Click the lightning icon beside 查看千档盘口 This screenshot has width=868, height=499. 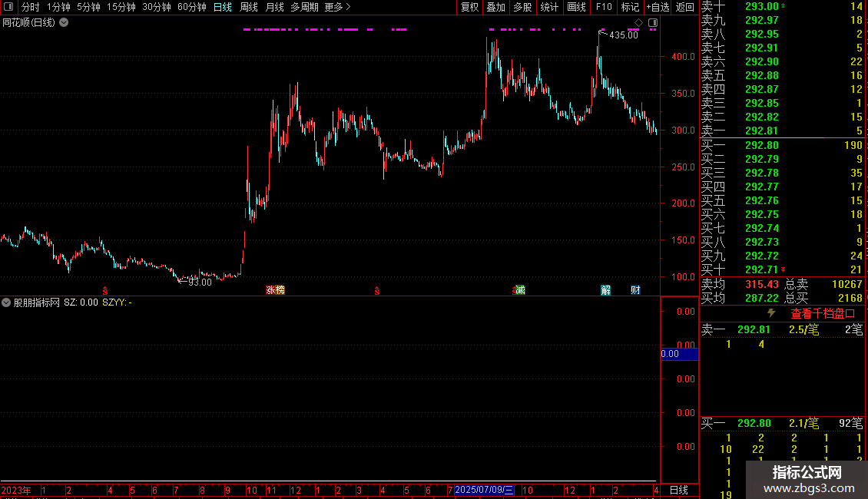pyautogui.click(x=771, y=313)
